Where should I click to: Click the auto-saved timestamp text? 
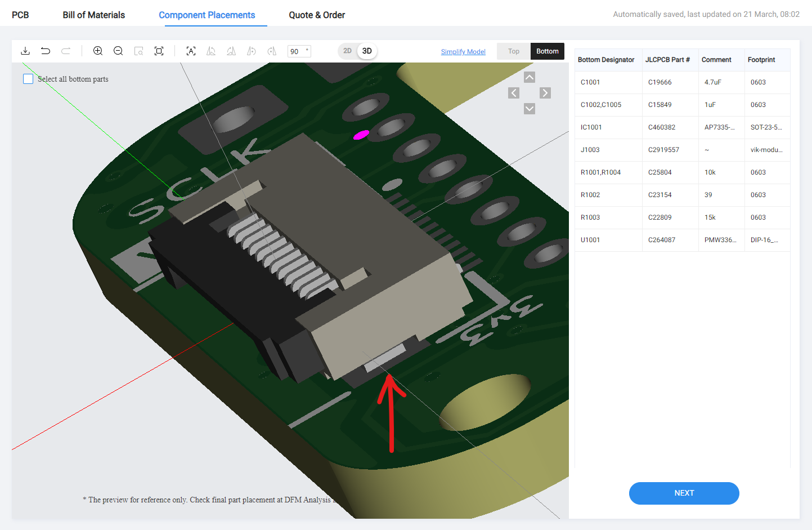pyautogui.click(x=706, y=15)
